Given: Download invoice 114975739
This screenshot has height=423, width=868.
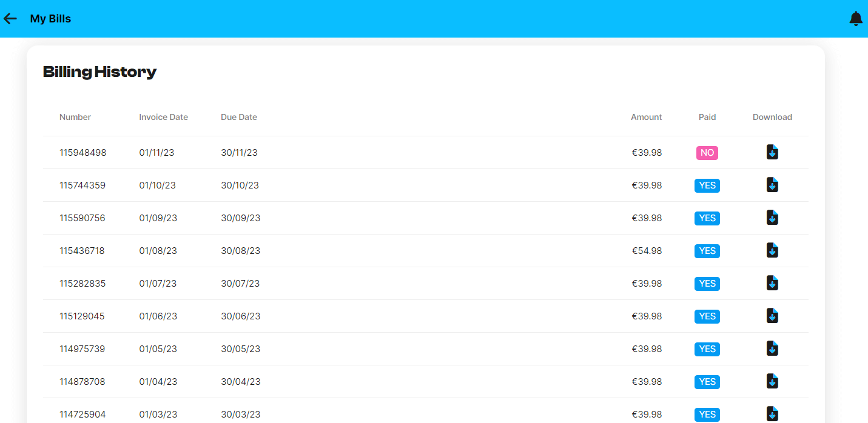Looking at the screenshot, I should click(772, 348).
